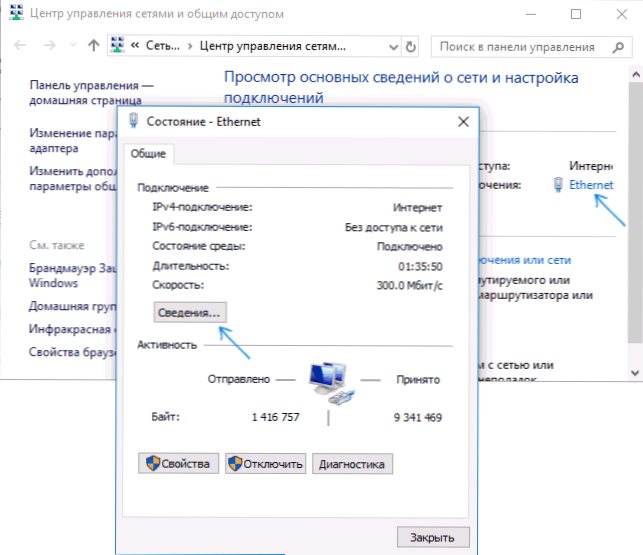Refresh the control panel page
The height and width of the screenshot is (555, 643).
pos(410,47)
